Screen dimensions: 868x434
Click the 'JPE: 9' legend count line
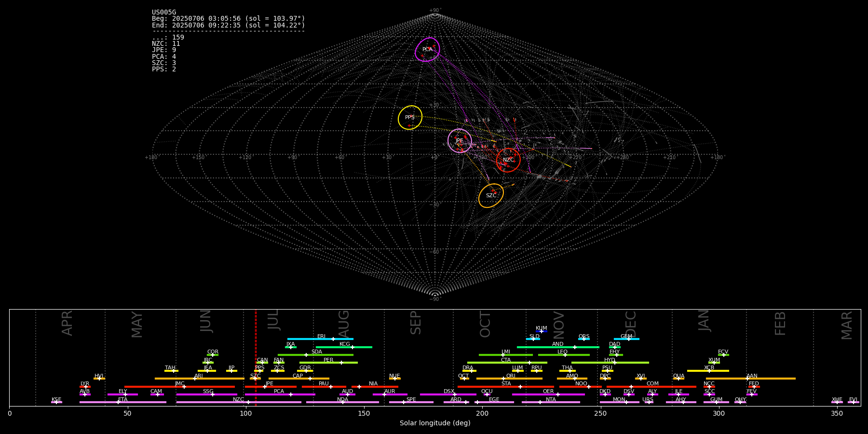164,50
